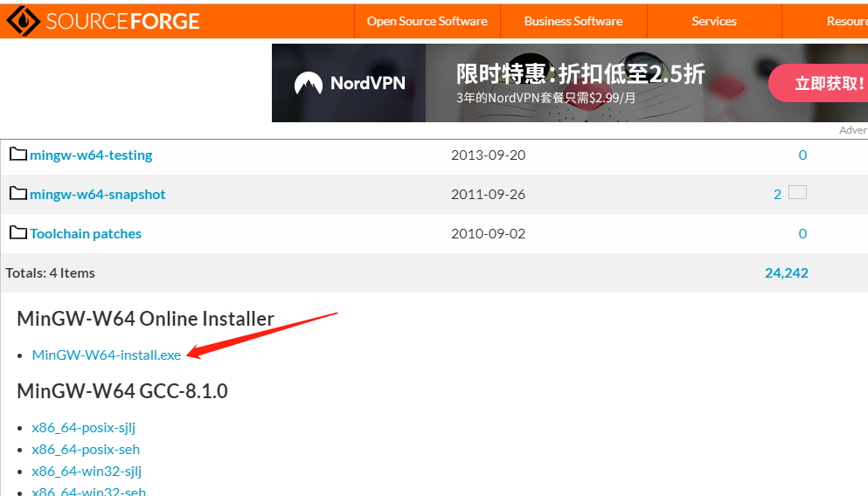Click download count 0 for mingw-w64-testing

(x=802, y=155)
